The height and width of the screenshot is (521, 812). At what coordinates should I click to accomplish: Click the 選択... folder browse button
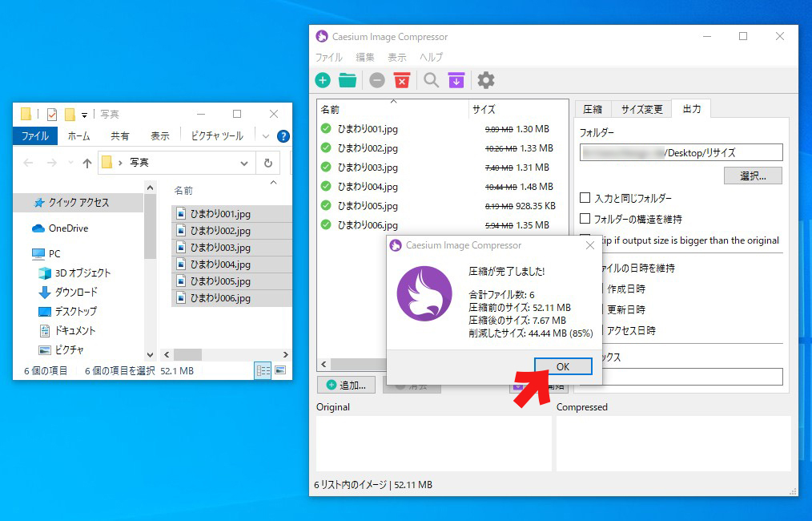753,176
